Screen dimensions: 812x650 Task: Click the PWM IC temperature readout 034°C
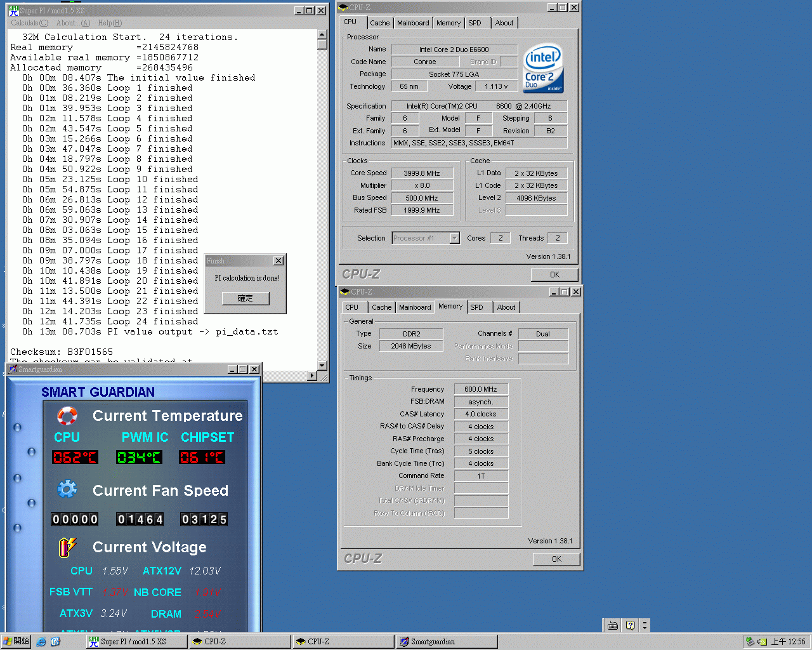pyautogui.click(x=139, y=457)
